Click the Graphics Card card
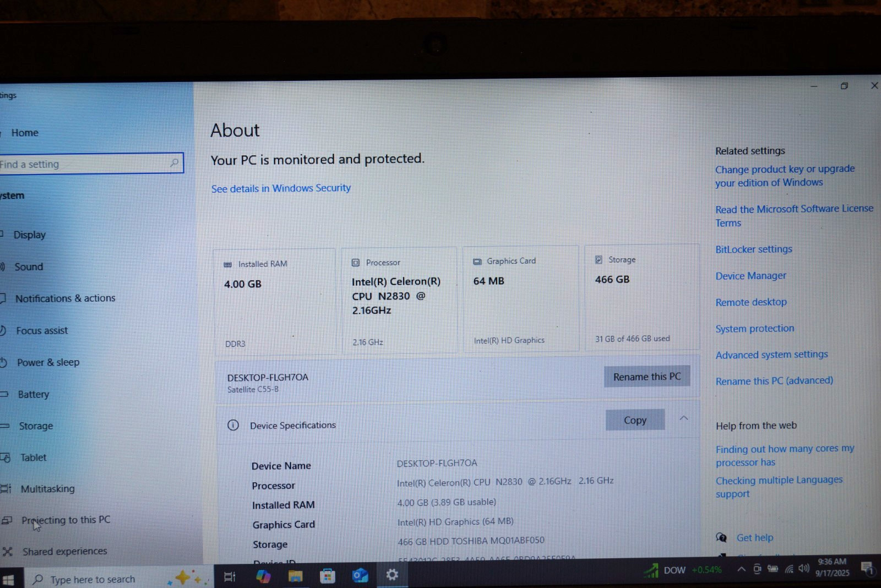 tap(520, 298)
